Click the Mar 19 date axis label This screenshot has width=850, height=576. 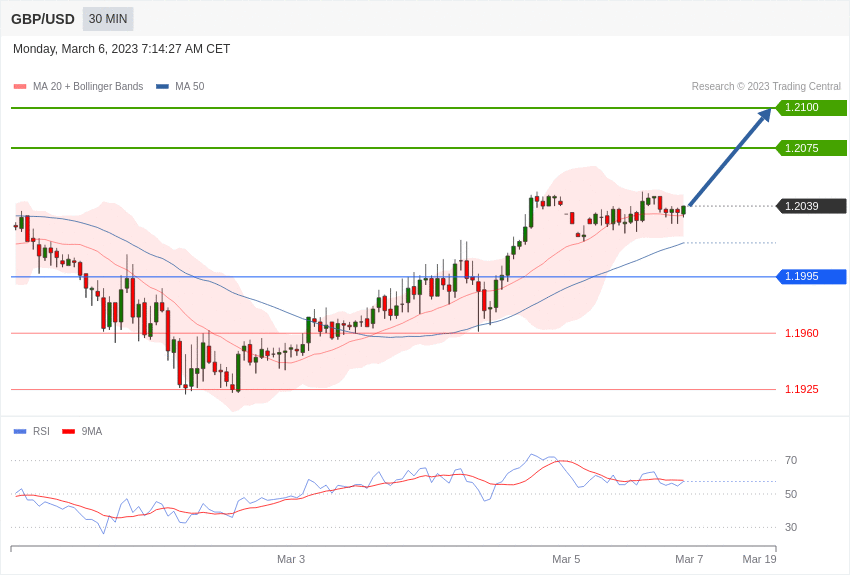(x=759, y=559)
